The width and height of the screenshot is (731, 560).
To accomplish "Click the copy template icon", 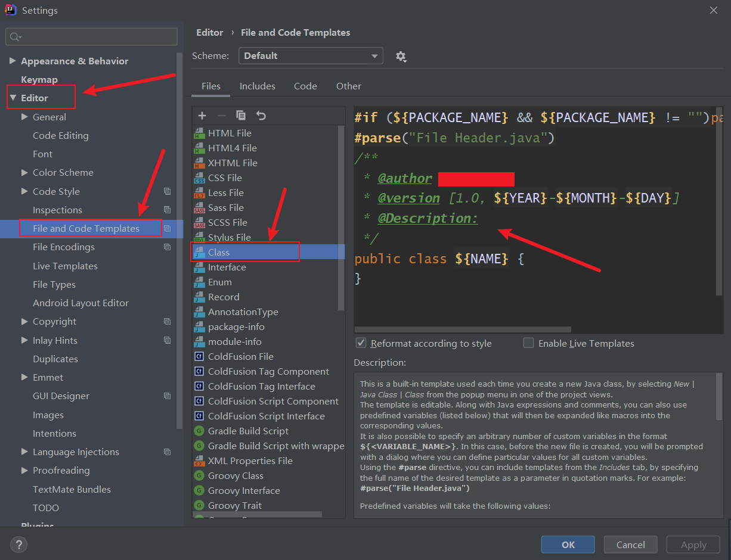I will [241, 116].
